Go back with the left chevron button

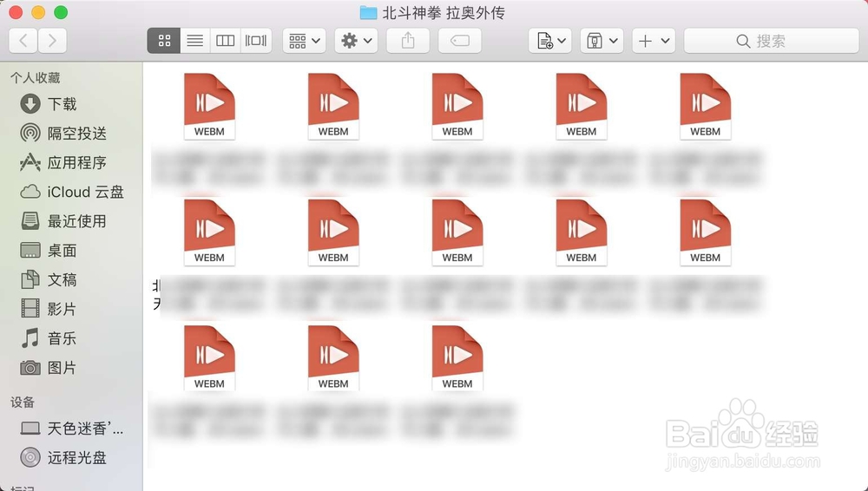(x=23, y=41)
